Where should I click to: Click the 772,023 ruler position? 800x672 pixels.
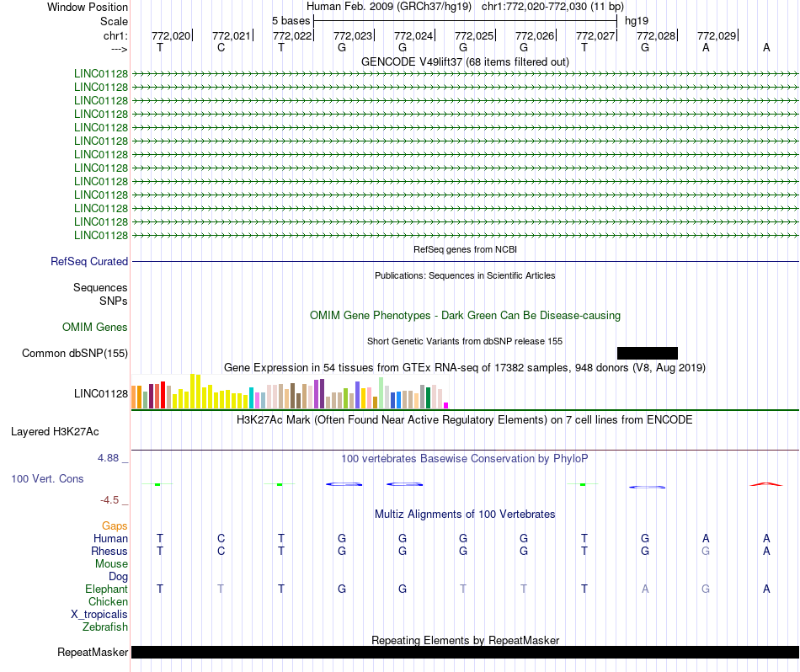pyautogui.click(x=353, y=35)
